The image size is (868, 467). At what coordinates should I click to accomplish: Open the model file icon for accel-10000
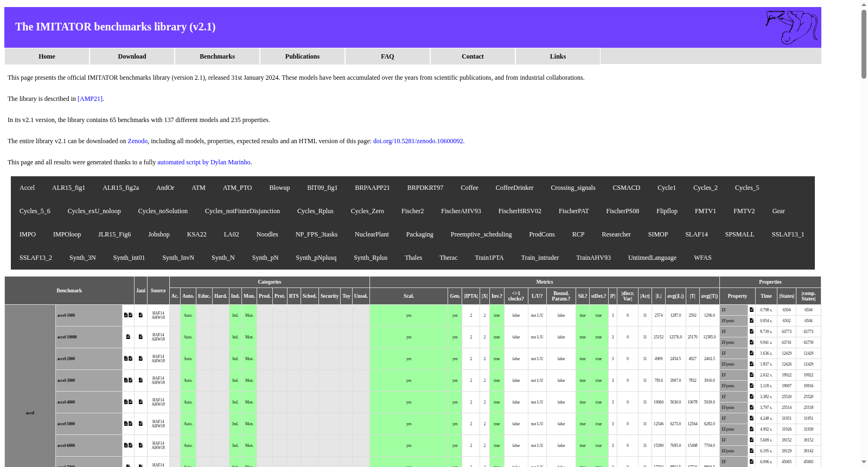click(x=128, y=337)
